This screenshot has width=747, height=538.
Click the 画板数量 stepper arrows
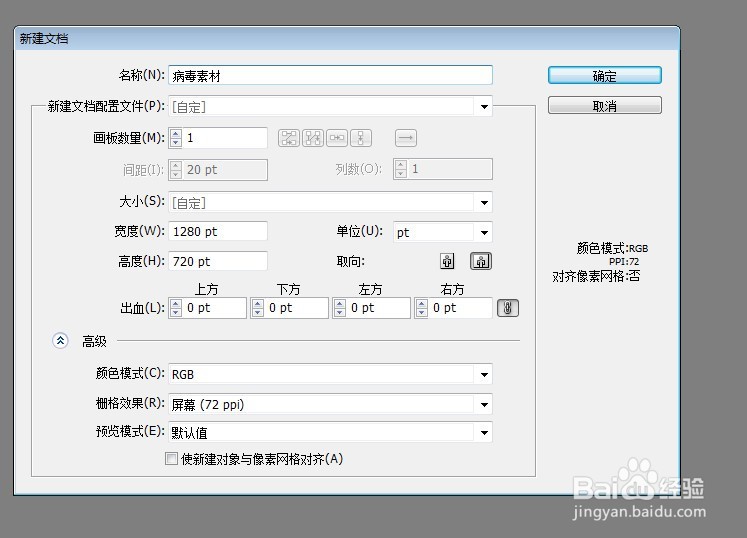tap(176, 138)
